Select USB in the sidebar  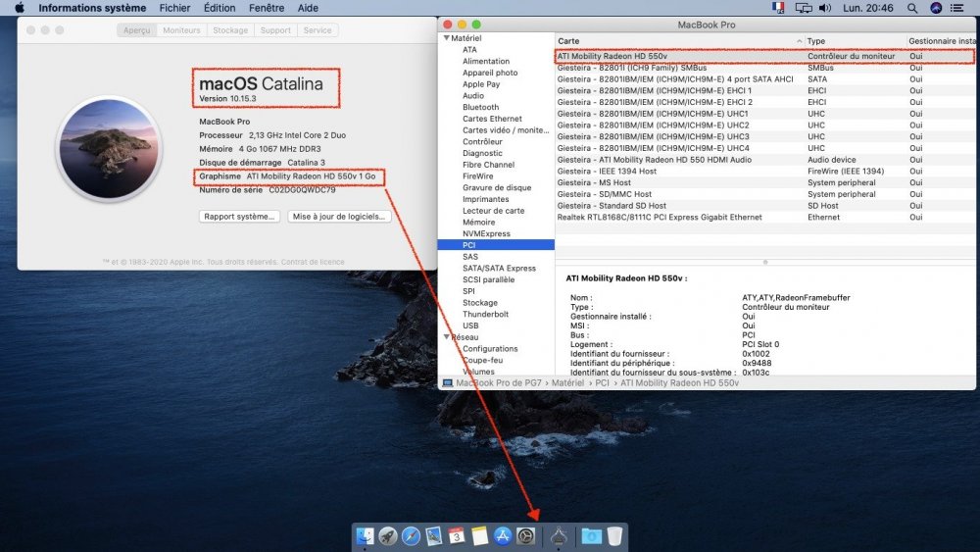(x=470, y=326)
